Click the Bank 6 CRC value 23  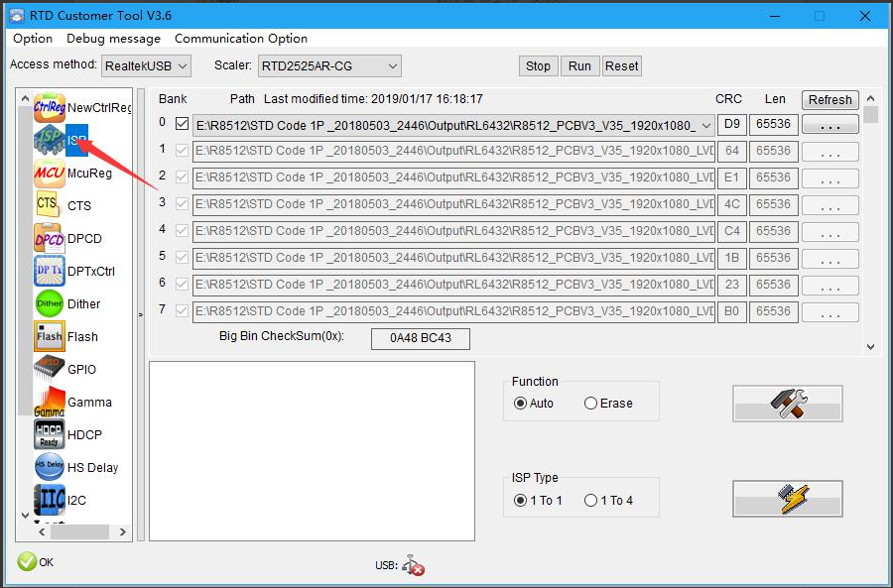[x=732, y=285]
